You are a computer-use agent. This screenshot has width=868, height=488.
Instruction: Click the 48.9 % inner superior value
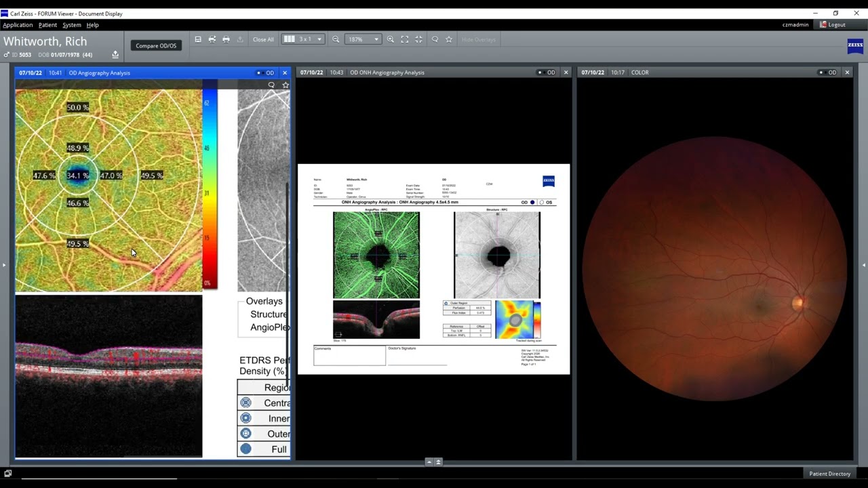(78, 148)
